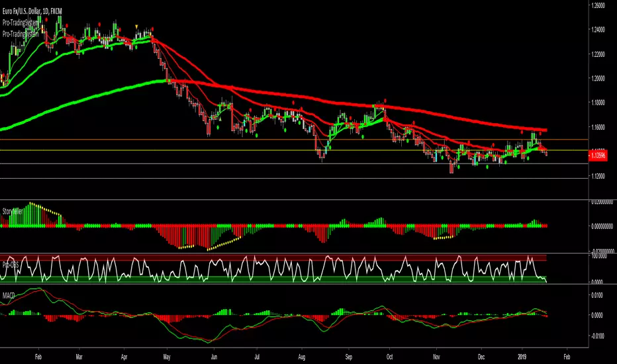Click the Sep label on time axis

pos(349,357)
